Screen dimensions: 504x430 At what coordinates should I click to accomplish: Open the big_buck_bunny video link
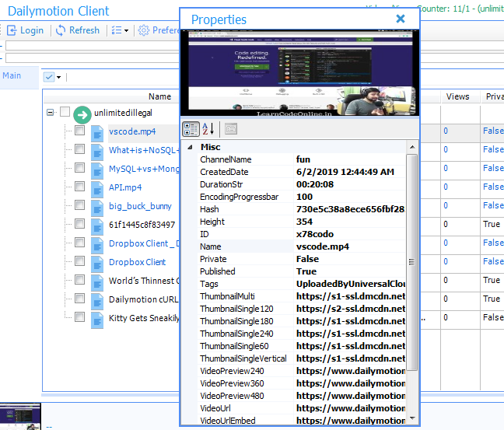140,206
